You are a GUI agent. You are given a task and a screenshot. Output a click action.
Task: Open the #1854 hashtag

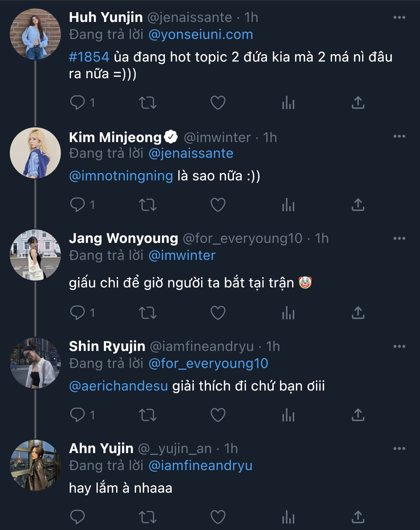tap(89, 57)
